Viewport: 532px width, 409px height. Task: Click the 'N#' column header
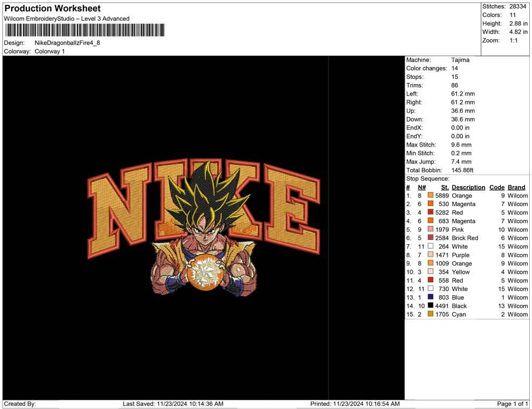[x=422, y=187]
